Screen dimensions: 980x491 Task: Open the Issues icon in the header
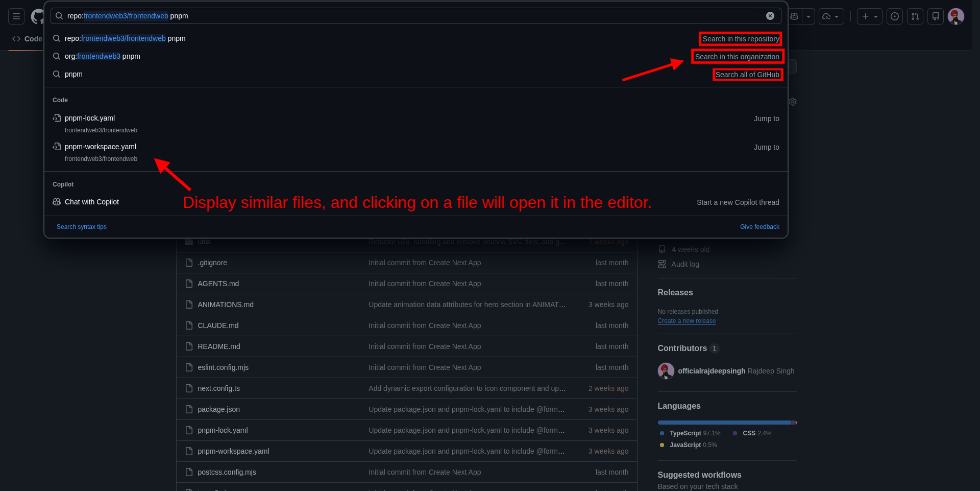point(895,16)
